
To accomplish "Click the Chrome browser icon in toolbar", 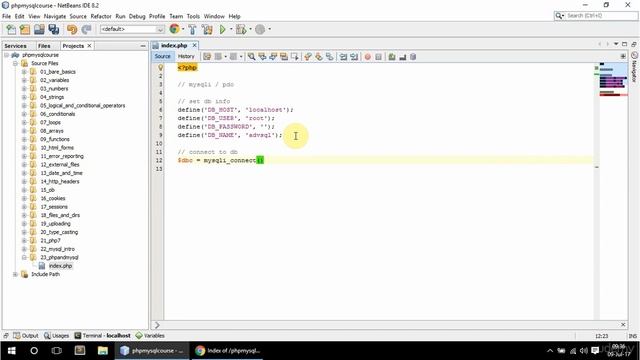I will click(x=174, y=29).
